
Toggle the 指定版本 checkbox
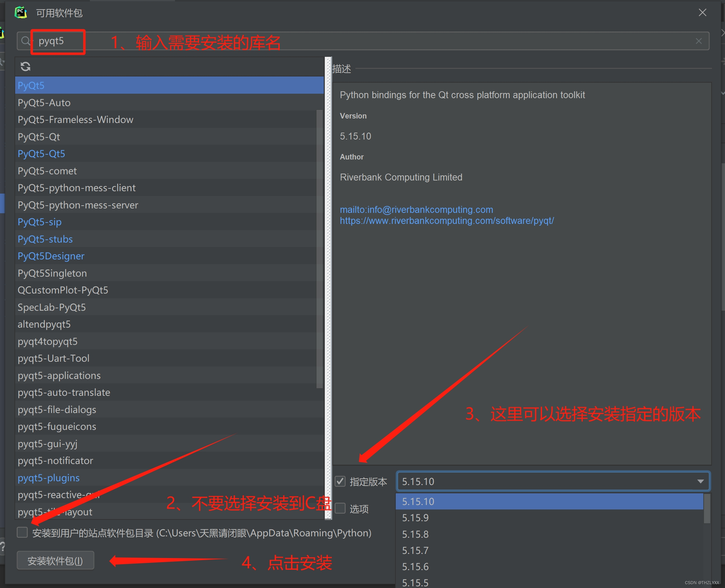coord(340,481)
